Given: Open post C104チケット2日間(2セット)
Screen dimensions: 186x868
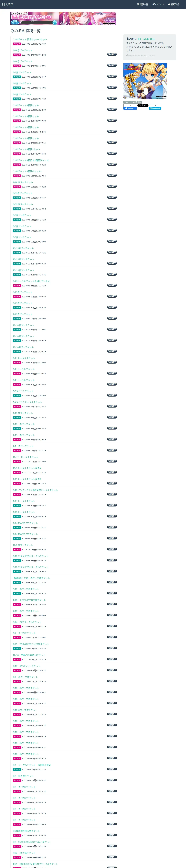Looking at the screenshot, I should [27, 171].
